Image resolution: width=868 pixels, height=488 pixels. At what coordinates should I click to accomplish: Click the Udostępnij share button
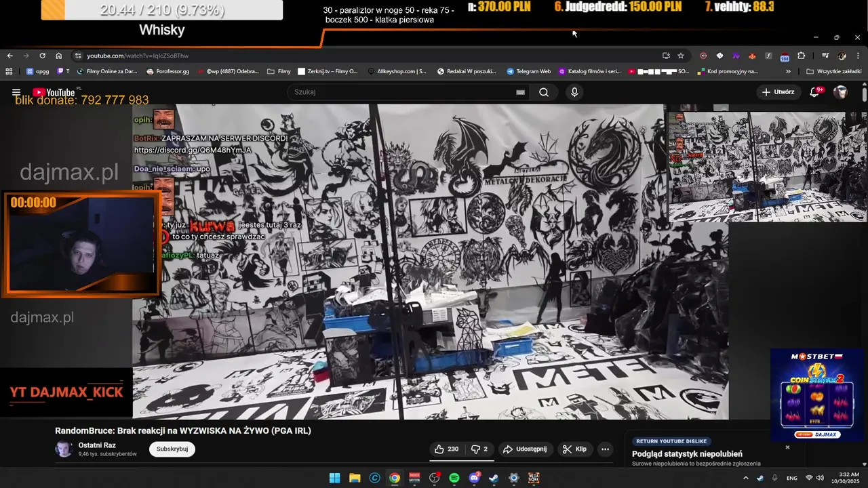[524, 449]
